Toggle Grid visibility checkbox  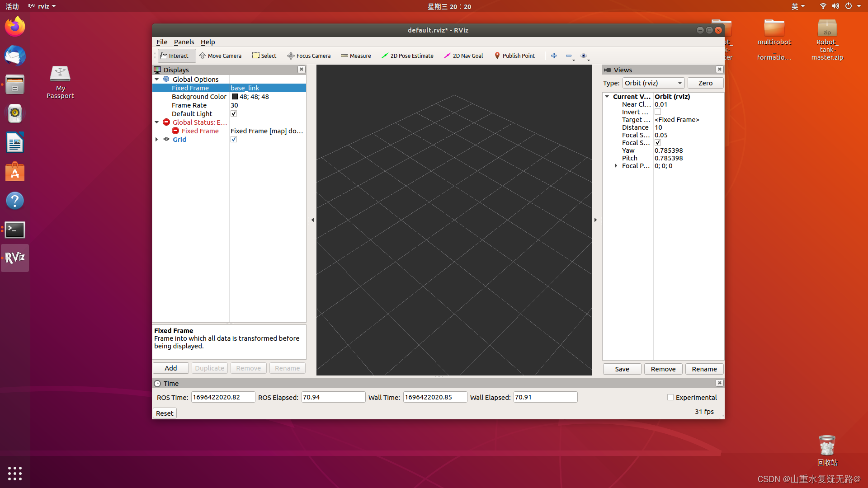pos(234,140)
